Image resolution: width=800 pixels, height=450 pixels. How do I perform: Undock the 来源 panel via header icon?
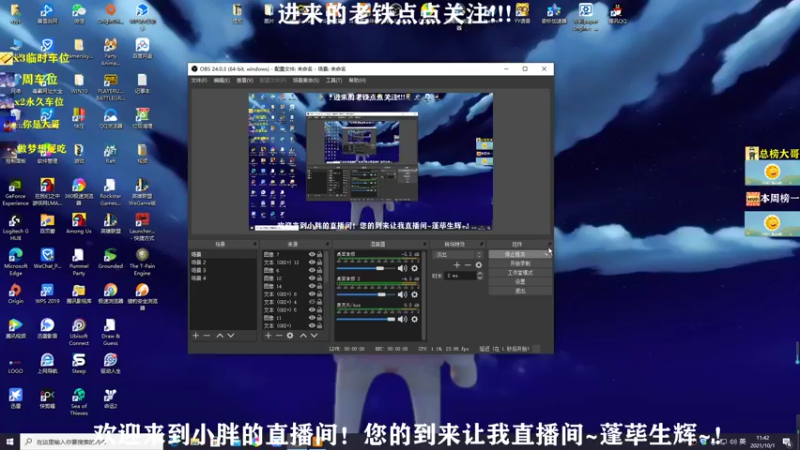[x=327, y=244]
